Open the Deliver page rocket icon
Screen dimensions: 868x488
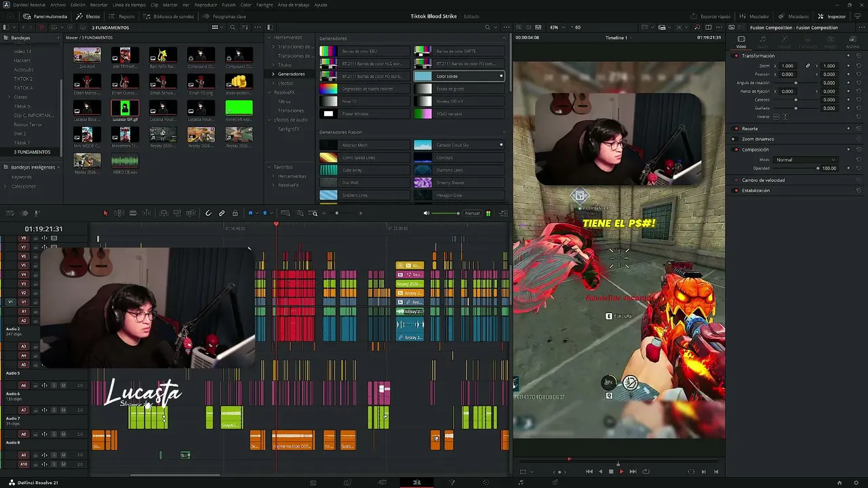pos(555,483)
